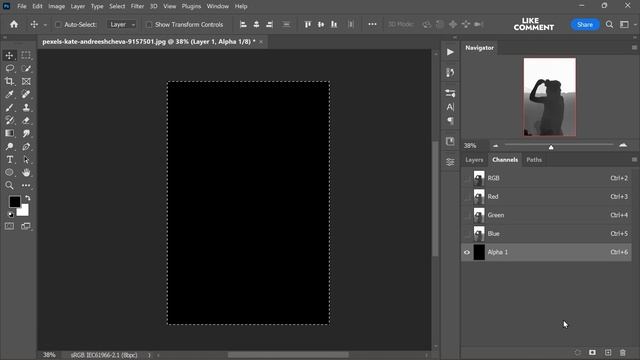Select the Gradient tool
Screen dimensions: 640x360
(9, 133)
